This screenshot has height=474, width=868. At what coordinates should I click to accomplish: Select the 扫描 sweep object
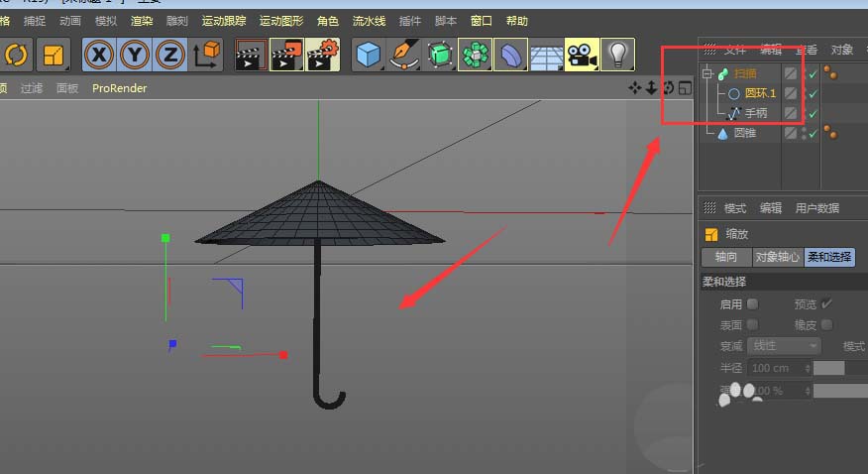point(745,73)
